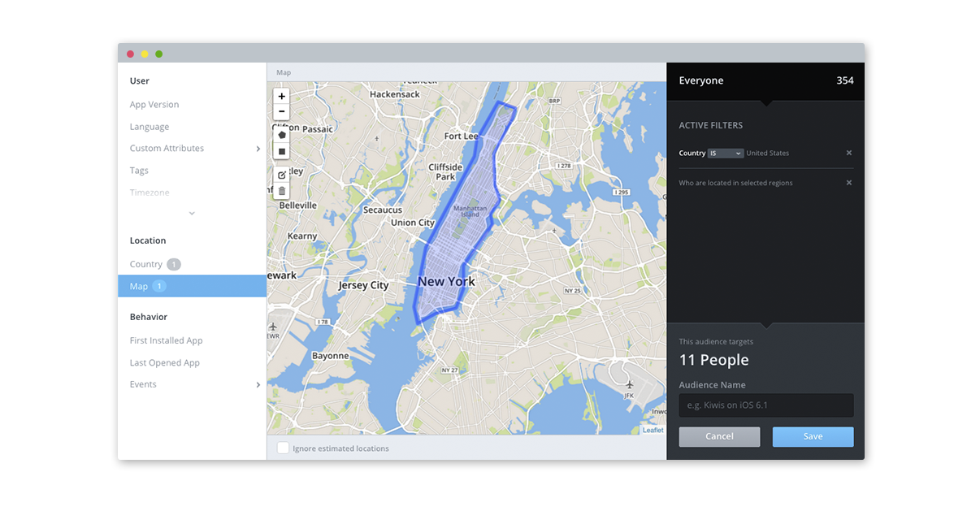
Task: Zoom in on the map
Action: point(282,96)
